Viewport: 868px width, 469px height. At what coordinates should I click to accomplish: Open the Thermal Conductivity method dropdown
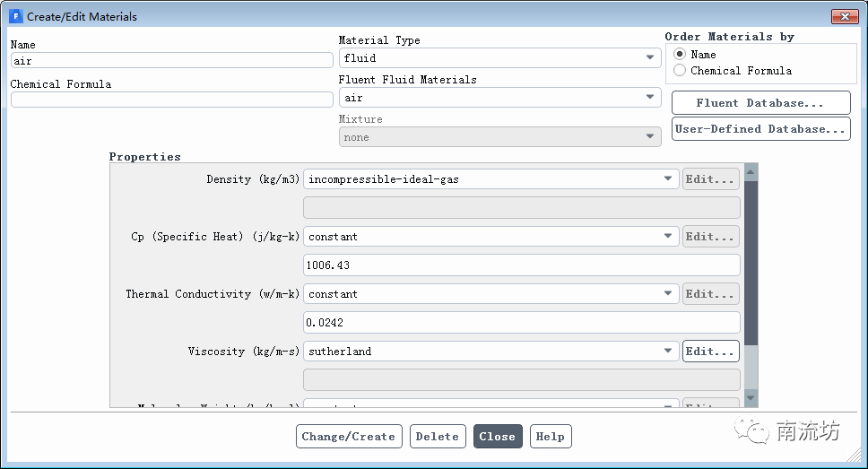(x=491, y=294)
